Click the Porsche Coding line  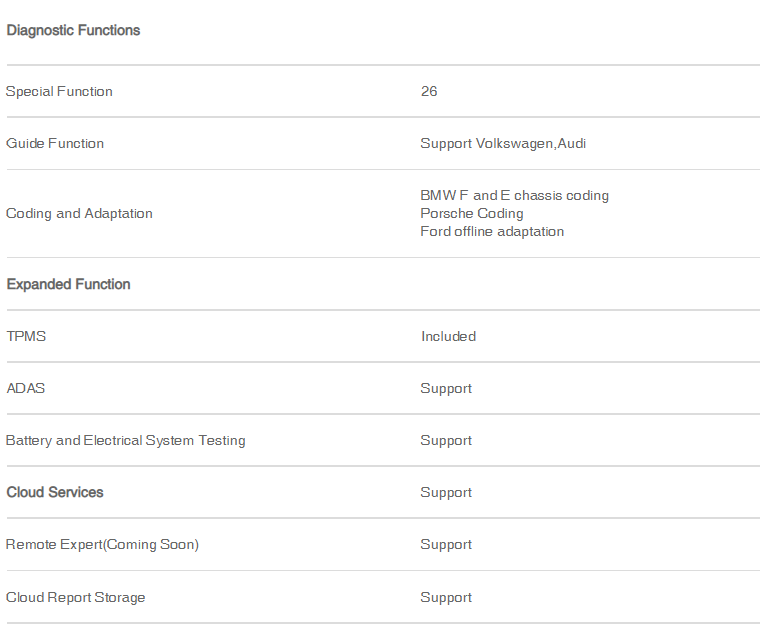coord(472,213)
